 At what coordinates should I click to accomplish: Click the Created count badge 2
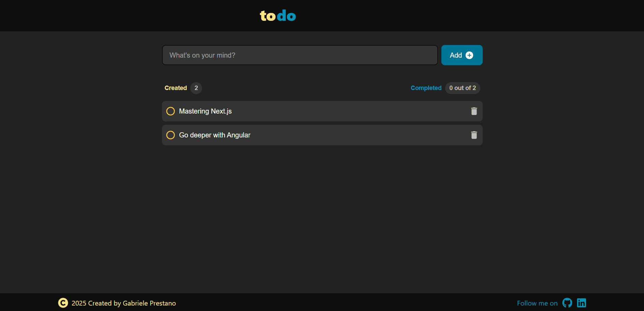[196, 88]
